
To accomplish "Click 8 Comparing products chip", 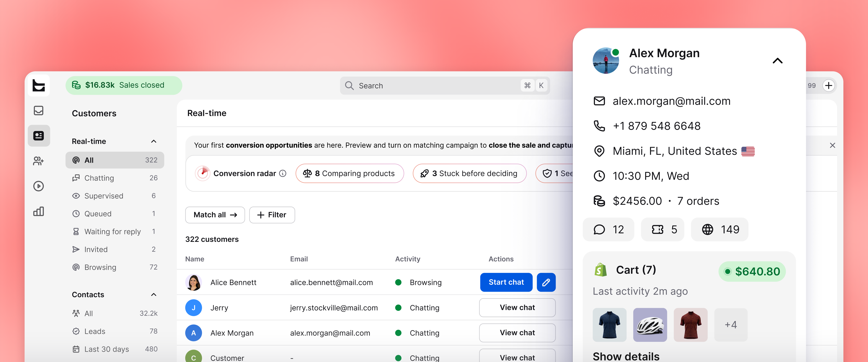I will pos(349,173).
